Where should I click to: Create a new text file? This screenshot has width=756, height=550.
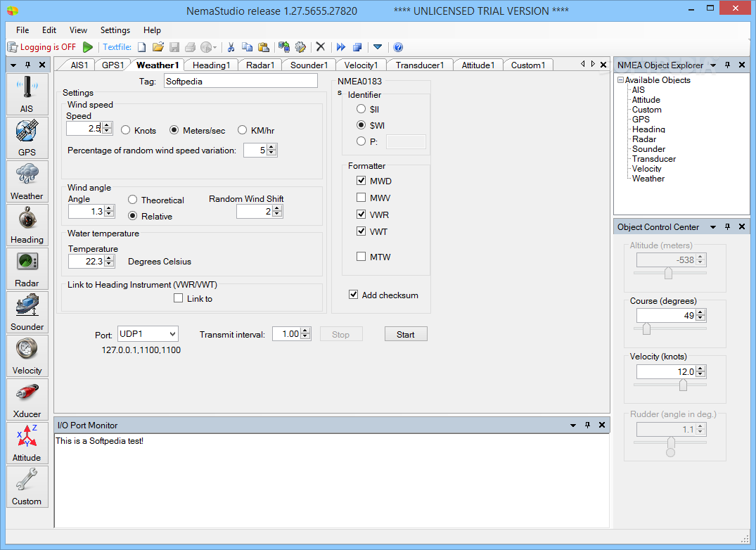point(142,47)
